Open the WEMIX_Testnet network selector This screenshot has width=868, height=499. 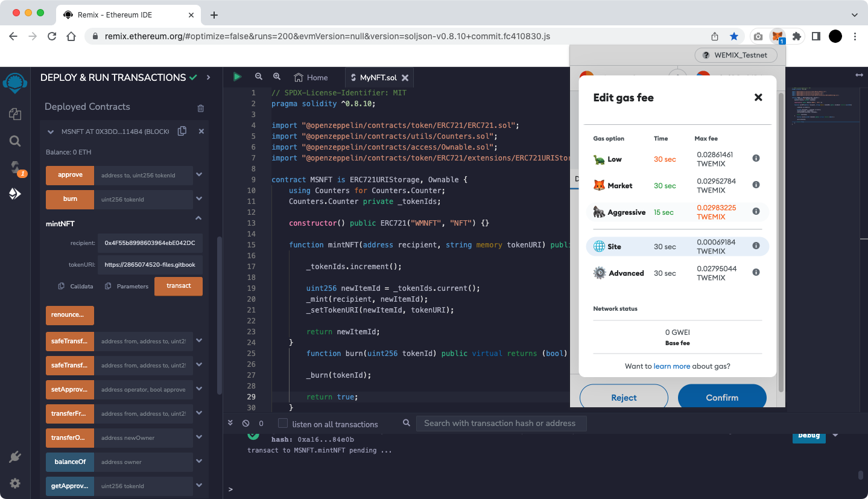point(736,55)
